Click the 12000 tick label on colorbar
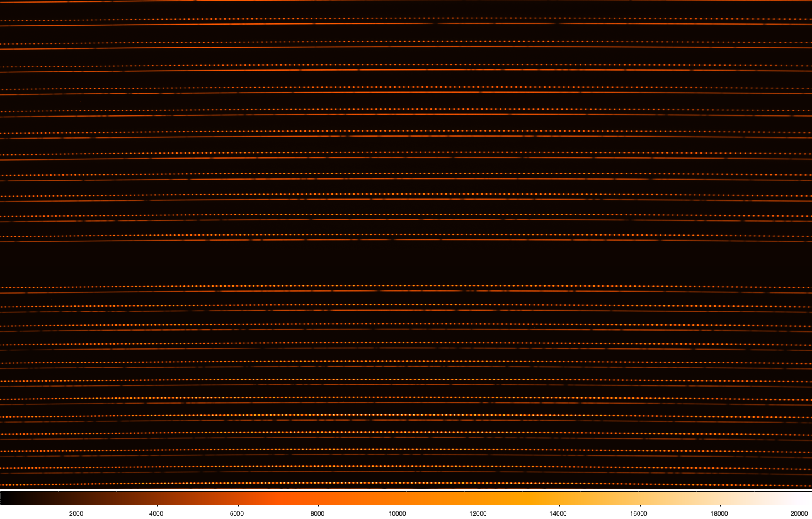The image size is (812, 519). click(x=478, y=513)
